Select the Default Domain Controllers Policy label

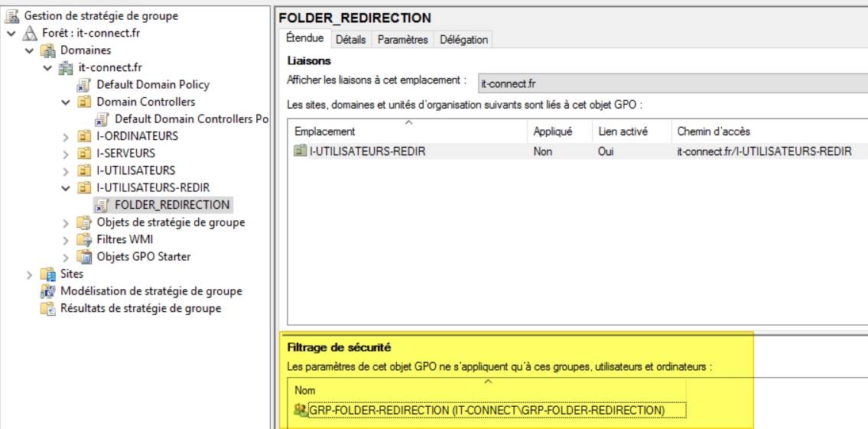(x=191, y=119)
